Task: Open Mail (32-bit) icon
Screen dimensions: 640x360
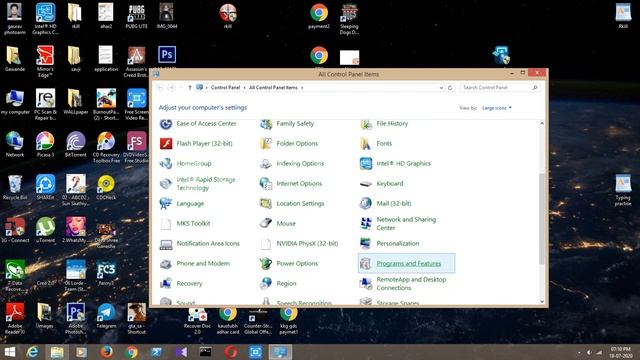Action: tap(366, 204)
